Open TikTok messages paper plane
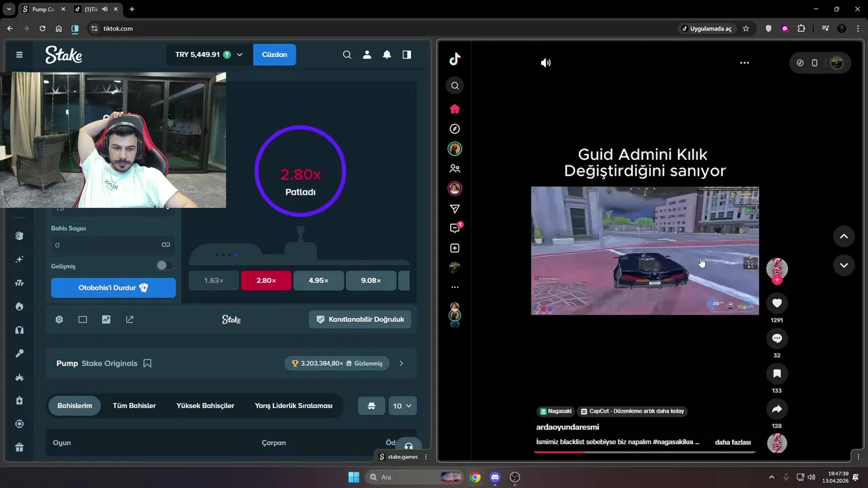 coord(455,209)
